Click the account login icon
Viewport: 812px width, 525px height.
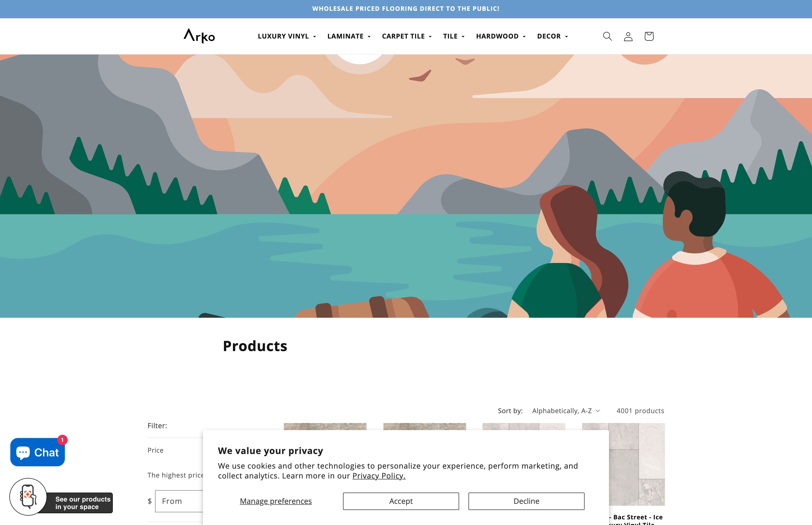[x=628, y=36]
